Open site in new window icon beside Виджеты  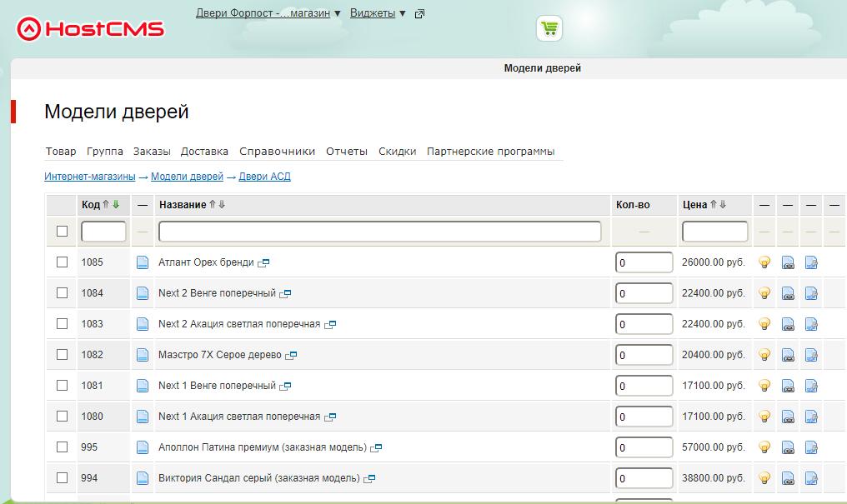(x=419, y=14)
